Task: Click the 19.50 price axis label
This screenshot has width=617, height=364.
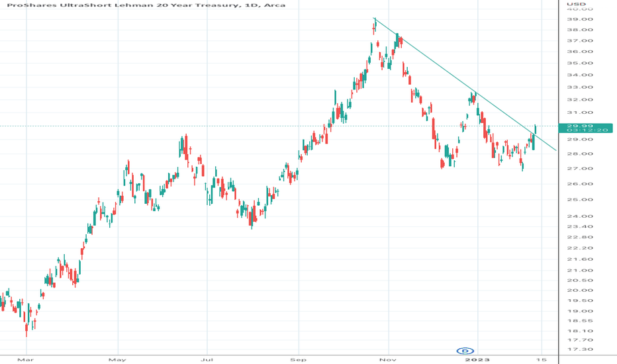Action: (x=580, y=300)
